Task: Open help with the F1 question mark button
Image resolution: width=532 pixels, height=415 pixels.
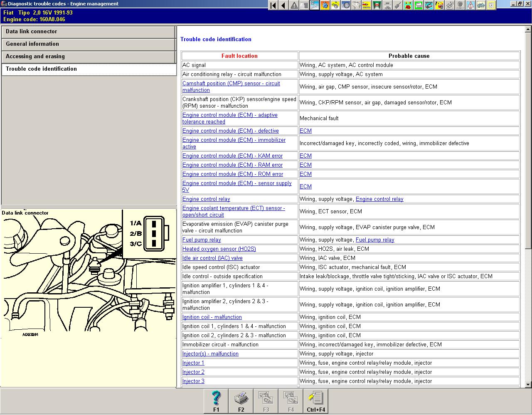Action: tap(216, 401)
